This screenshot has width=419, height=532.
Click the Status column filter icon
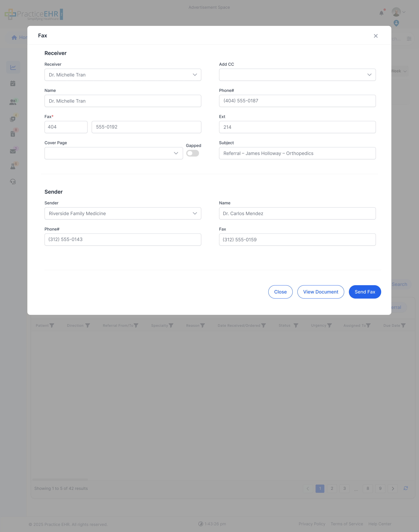(x=296, y=325)
